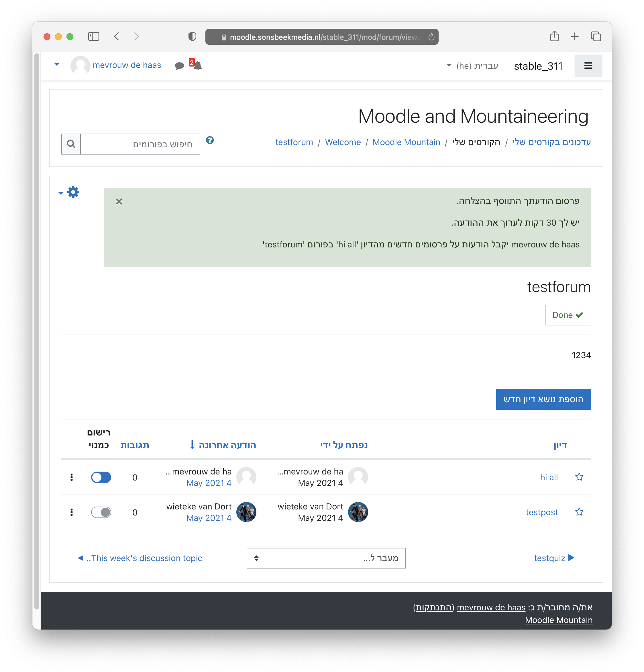Viewport: 644px width, 672px height.
Task: Click the forum search magnifier button
Action: 71,144
